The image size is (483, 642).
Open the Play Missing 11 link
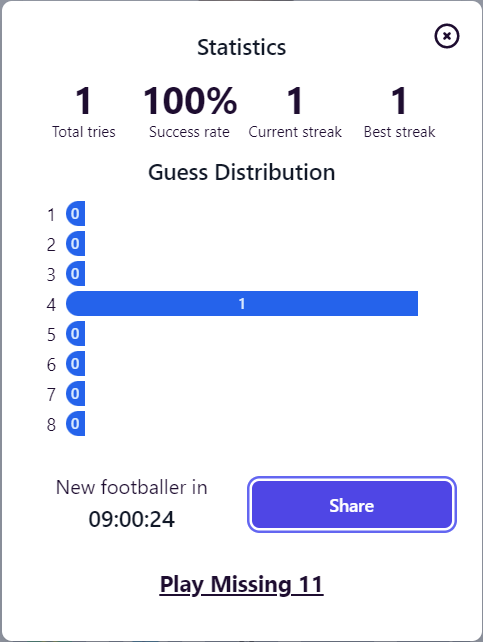click(x=242, y=584)
